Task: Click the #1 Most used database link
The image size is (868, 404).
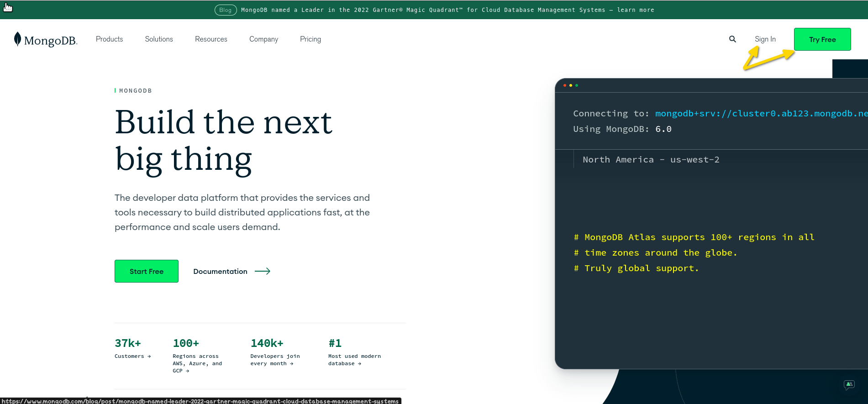Action: [354, 352]
